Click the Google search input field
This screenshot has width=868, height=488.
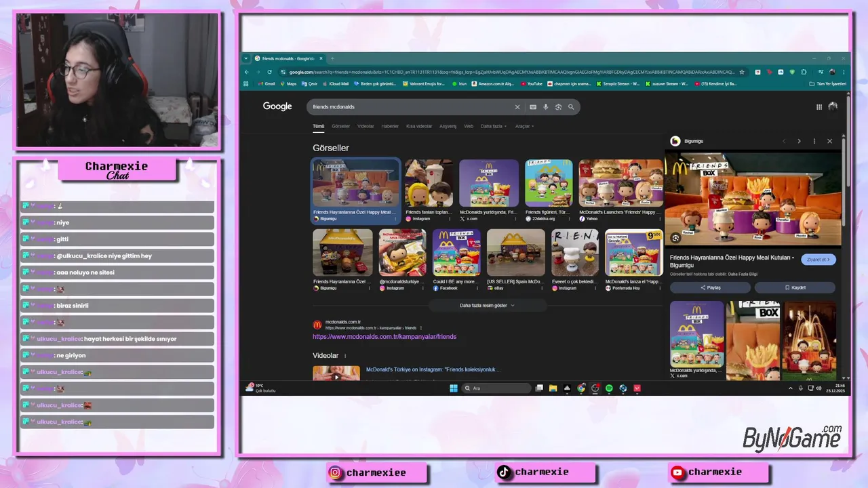click(x=410, y=107)
